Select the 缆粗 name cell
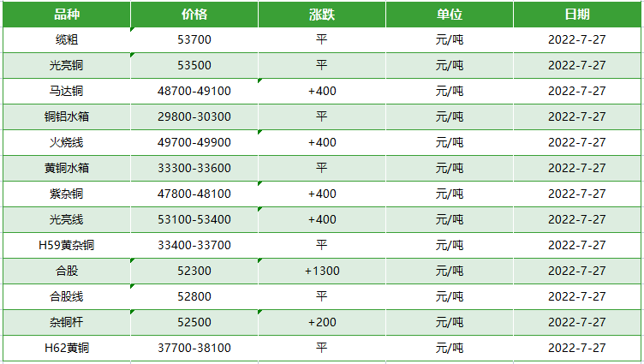This screenshot has width=644, height=364. (67, 40)
